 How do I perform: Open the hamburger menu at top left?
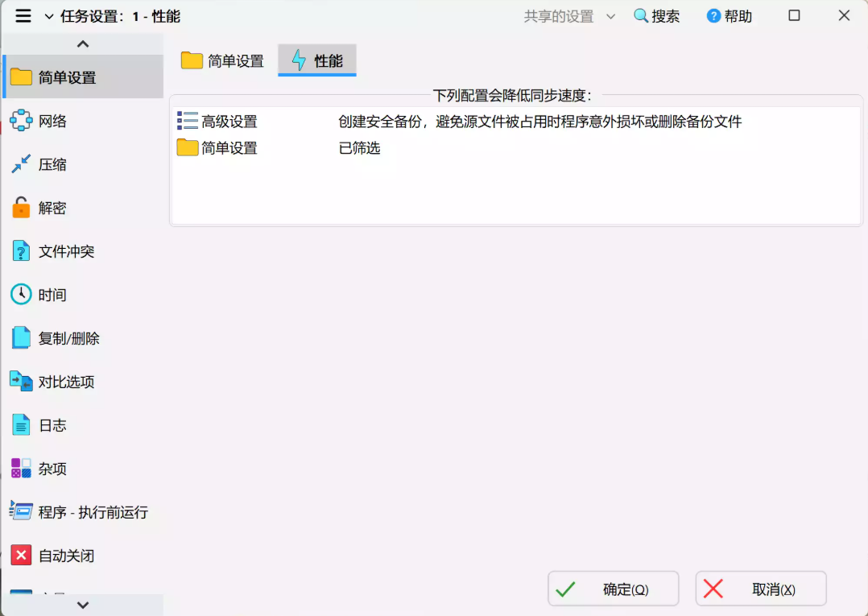[x=23, y=14]
